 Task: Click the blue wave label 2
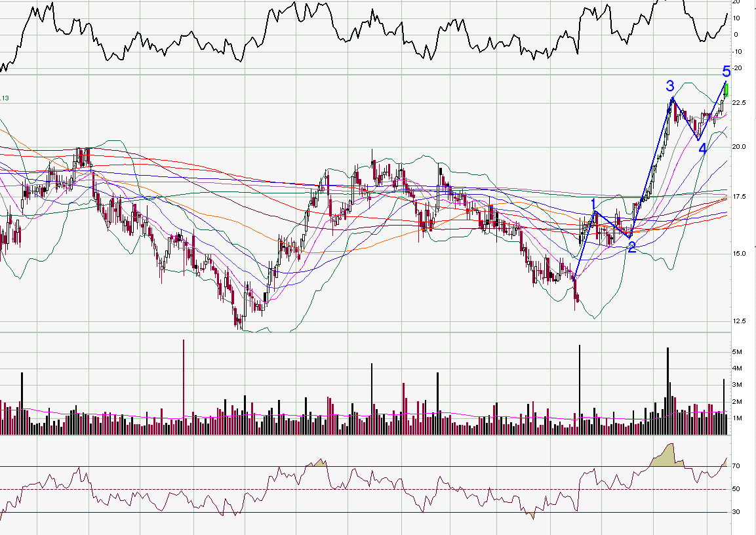[631, 248]
